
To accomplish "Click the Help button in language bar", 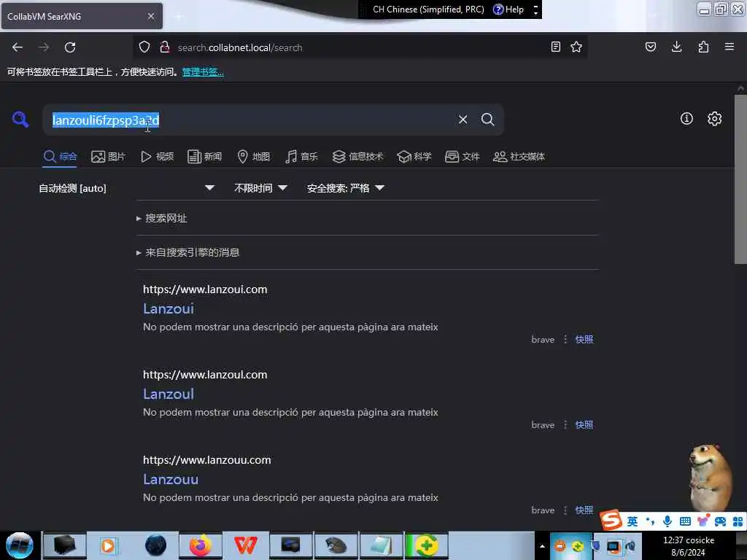I will pos(508,9).
